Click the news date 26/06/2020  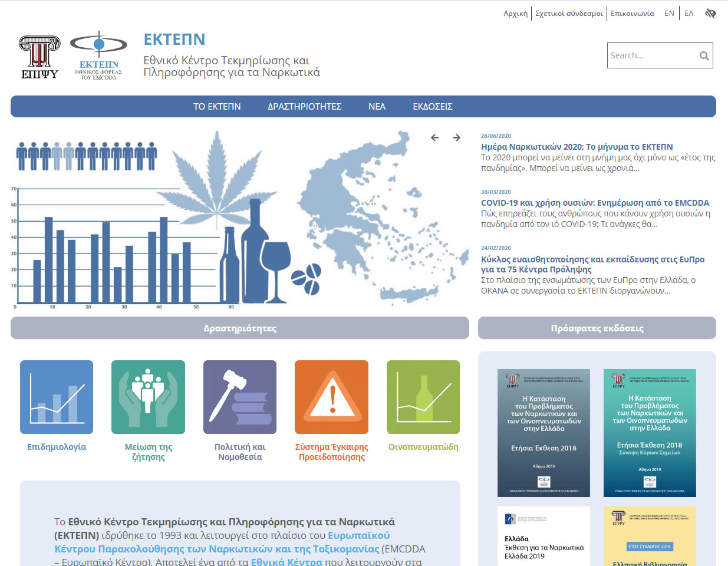496,136
